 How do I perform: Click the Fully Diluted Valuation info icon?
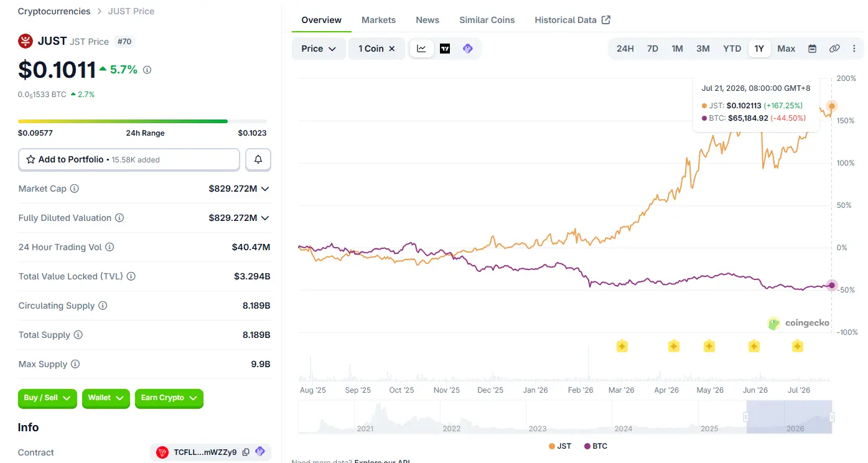coord(119,218)
